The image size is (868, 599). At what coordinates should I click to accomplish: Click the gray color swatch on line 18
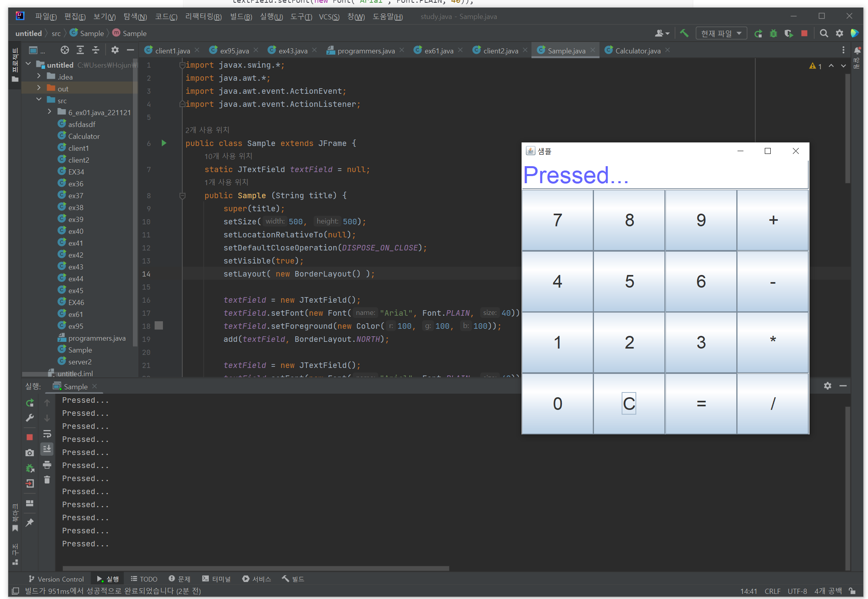tap(159, 326)
